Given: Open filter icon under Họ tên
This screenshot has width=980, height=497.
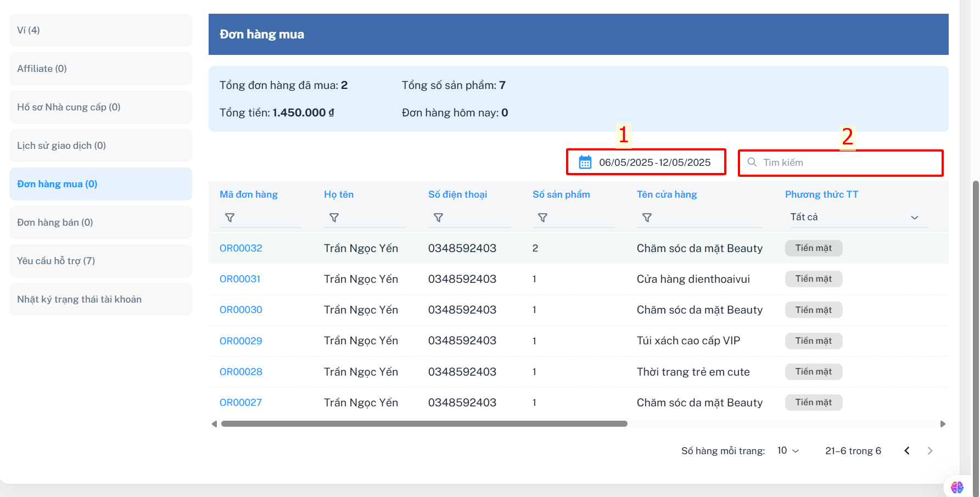Looking at the screenshot, I should coord(334,218).
